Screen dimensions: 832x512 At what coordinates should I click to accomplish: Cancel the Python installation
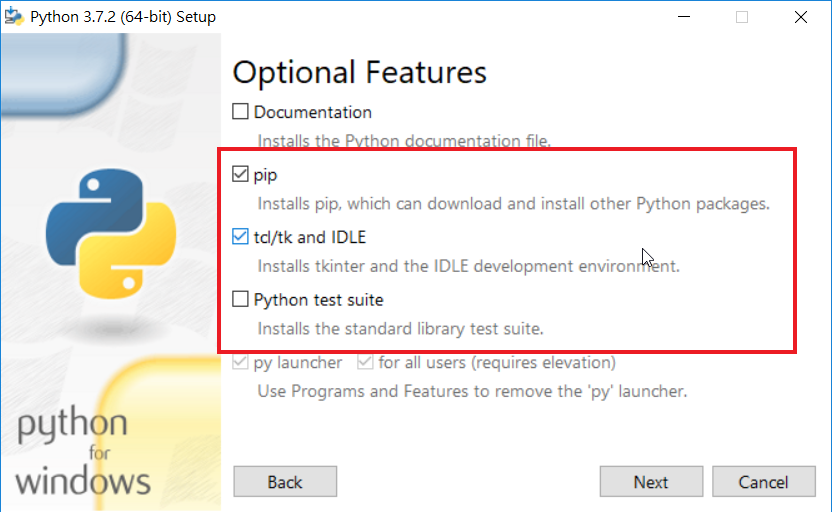tap(764, 482)
